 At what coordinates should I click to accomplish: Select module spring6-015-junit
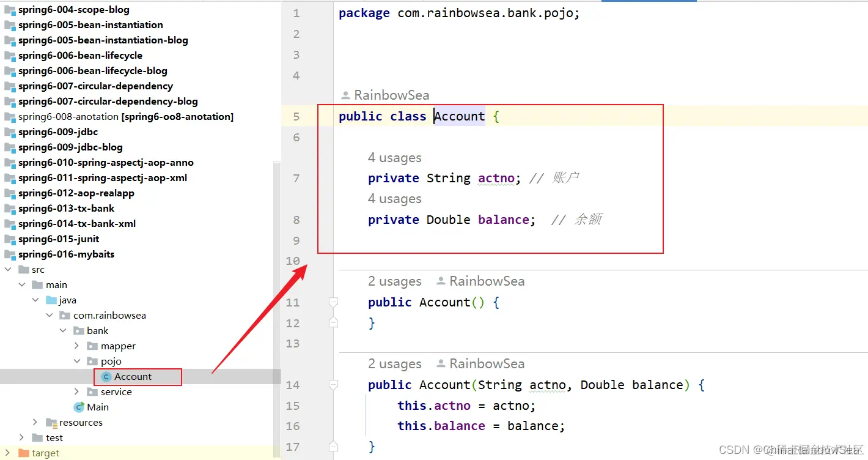click(x=59, y=239)
